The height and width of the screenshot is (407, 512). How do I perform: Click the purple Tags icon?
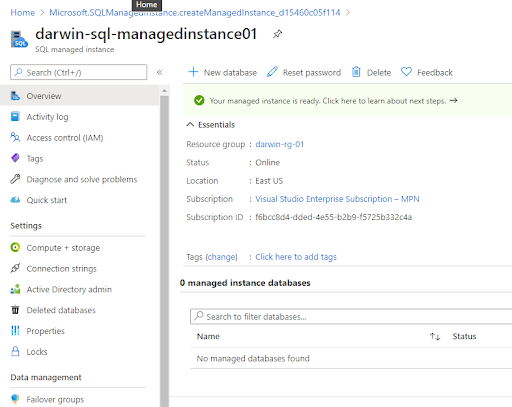[x=15, y=158]
